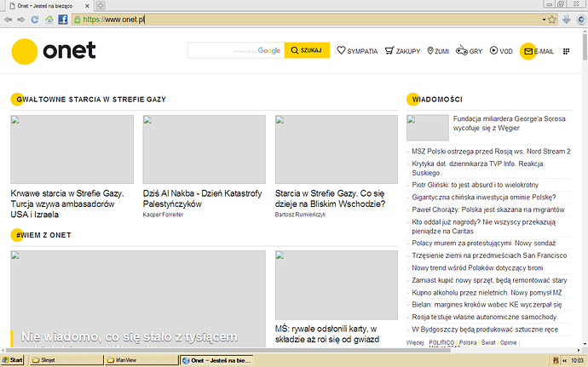Open the WIADOMOŚCI section heading
Image resolution: width=588 pixels, height=367 pixels.
click(437, 100)
